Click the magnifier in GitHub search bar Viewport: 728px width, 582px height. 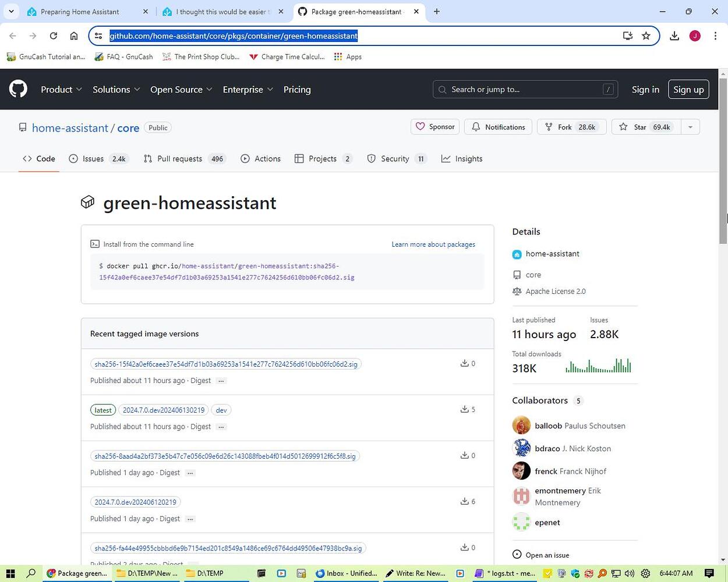coord(442,89)
